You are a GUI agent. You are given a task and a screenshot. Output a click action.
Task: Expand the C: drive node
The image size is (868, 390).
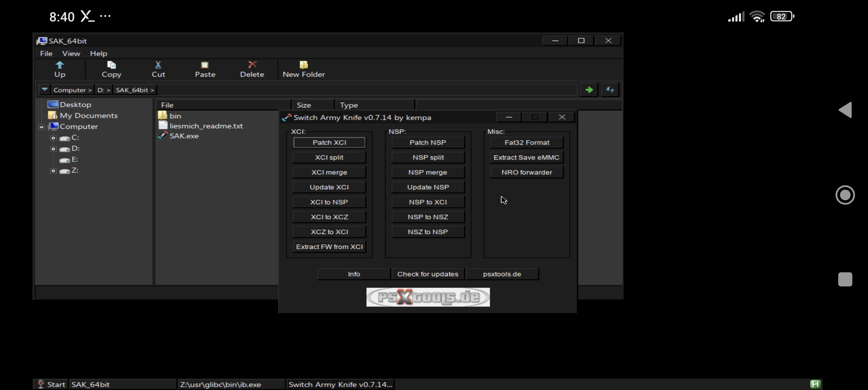(x=53, y=138)
